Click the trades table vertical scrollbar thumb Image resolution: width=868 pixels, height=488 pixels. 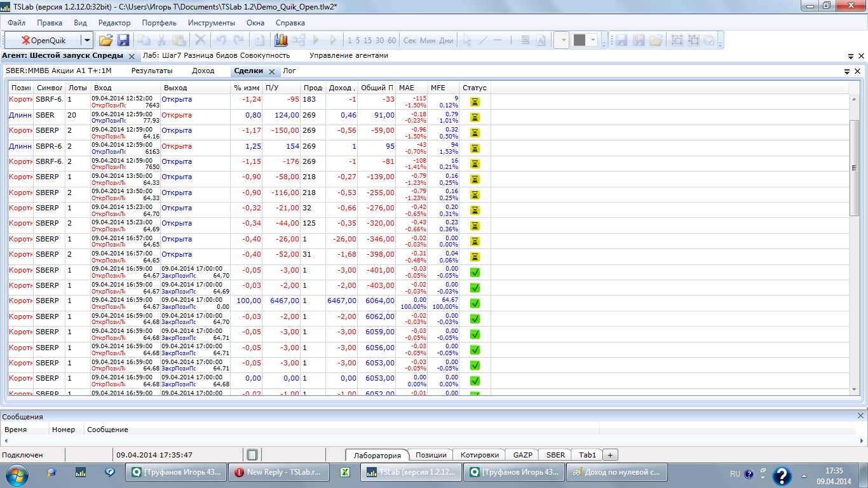tap(855, 167)
